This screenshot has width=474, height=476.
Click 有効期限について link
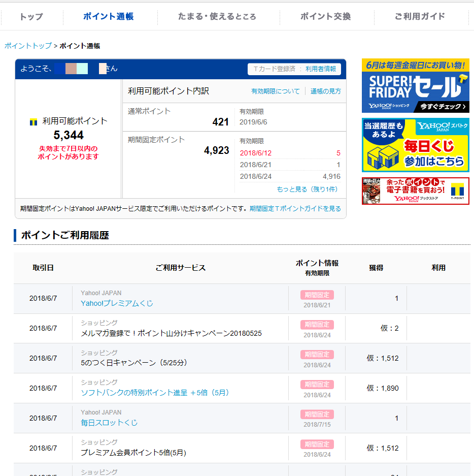point(276,91)
